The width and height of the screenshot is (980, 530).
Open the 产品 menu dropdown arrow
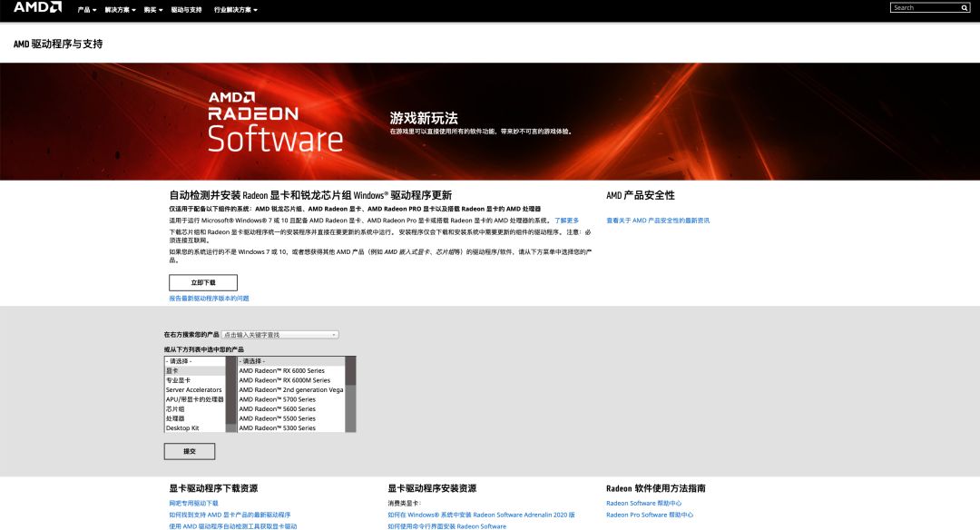coord(95,9)
